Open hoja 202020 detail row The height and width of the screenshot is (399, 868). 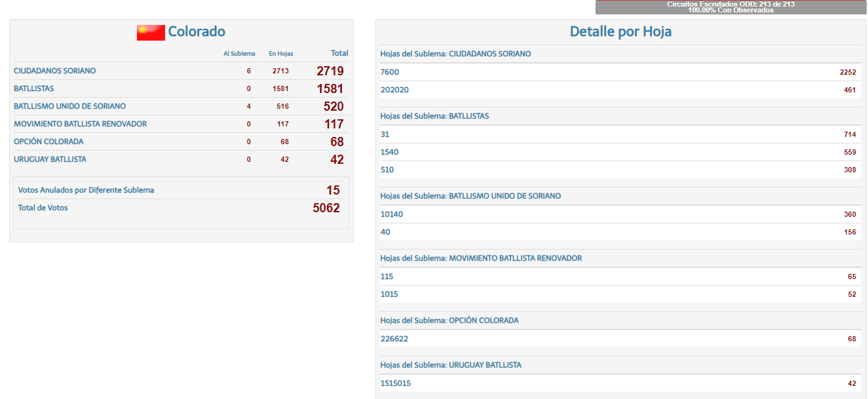pyautogui.click(x=394, y=90)
